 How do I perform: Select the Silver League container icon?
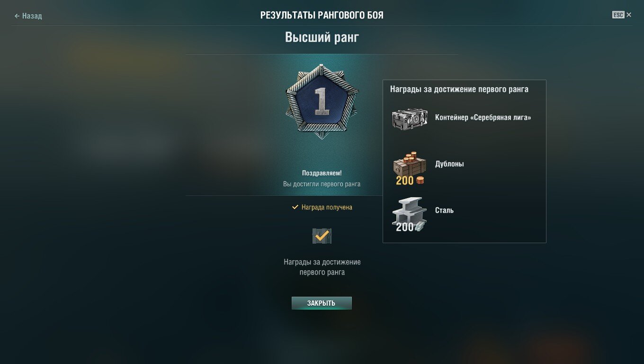pyautogui.click(x=410, y=119)
